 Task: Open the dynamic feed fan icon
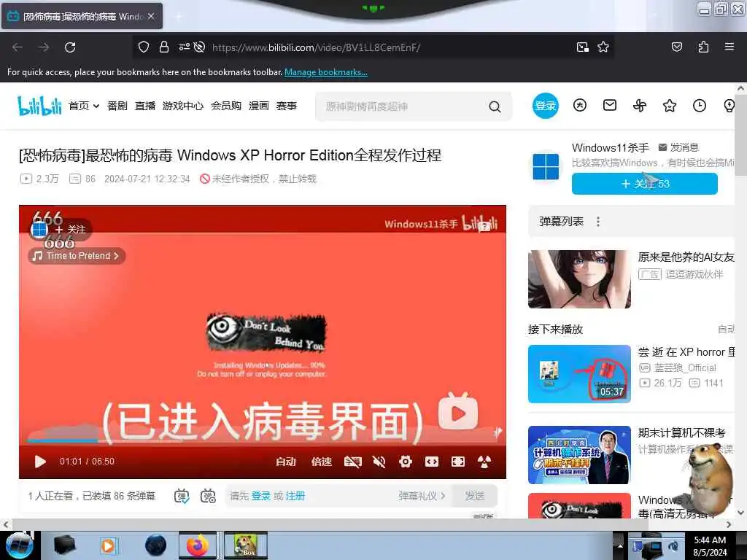click(x=640, y=106)
